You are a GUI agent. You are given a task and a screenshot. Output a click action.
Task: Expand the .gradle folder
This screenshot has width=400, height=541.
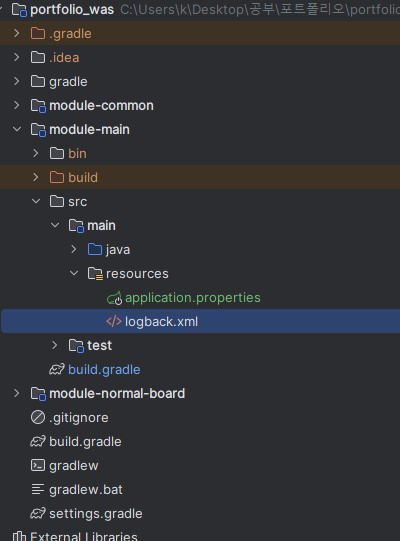click(17, 33)
